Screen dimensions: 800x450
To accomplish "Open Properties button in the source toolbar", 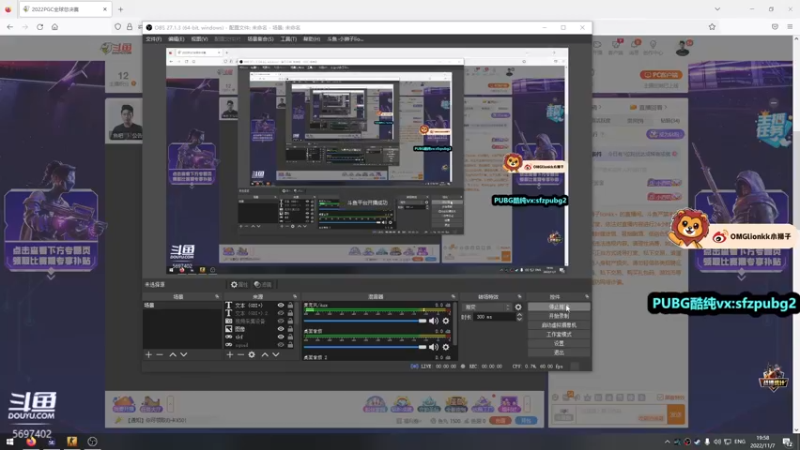I will (x=239, y=285).
